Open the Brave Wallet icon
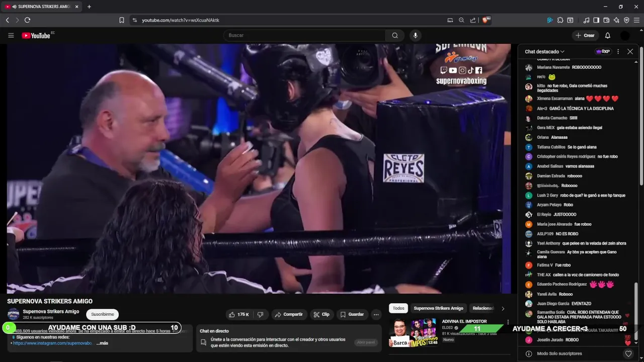 pyautogui.click(x=606, y=20)
